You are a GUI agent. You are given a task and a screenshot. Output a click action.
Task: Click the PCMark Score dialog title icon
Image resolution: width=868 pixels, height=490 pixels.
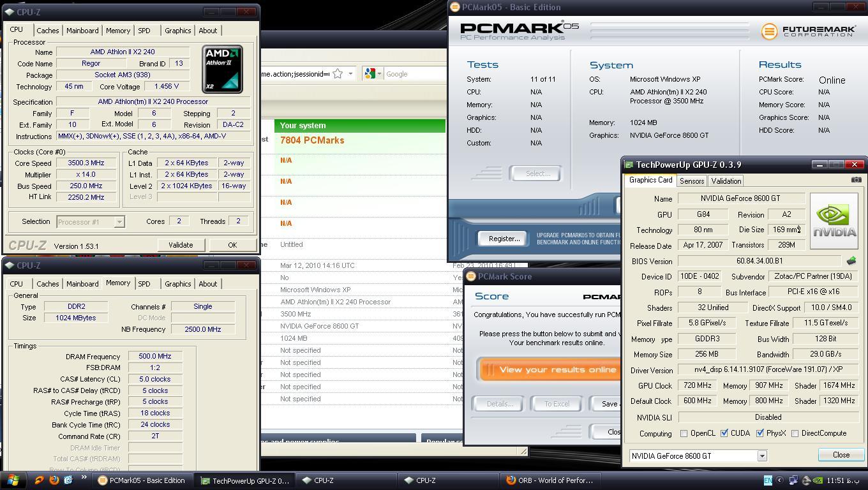[x=471, y=276]
